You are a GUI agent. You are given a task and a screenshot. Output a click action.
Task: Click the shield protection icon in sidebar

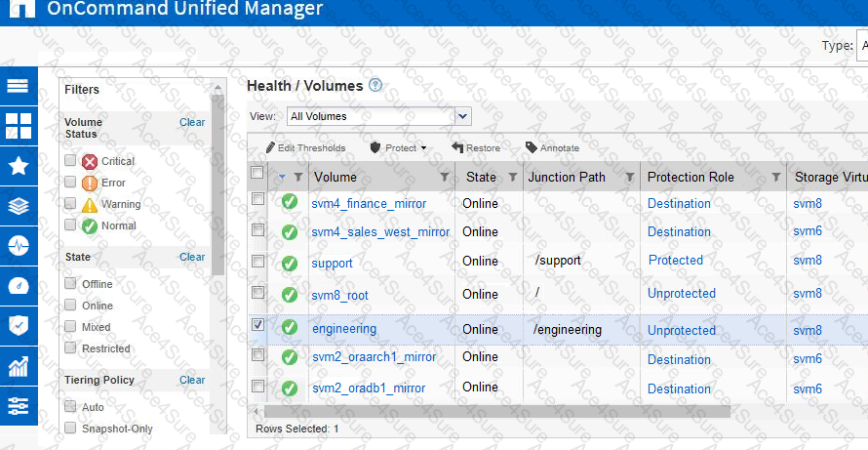point(19,325)
